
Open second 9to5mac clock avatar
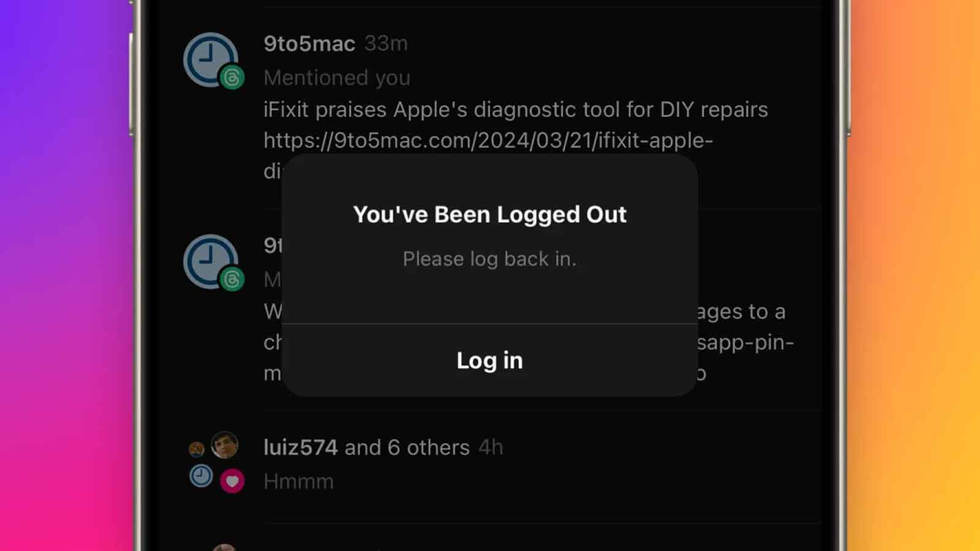tap(211, 261)
